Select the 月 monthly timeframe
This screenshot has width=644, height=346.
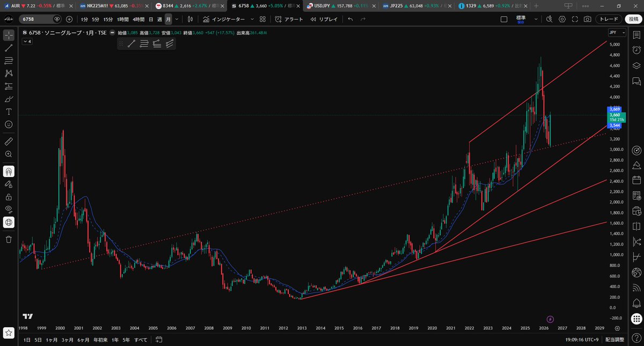[168, 19]
